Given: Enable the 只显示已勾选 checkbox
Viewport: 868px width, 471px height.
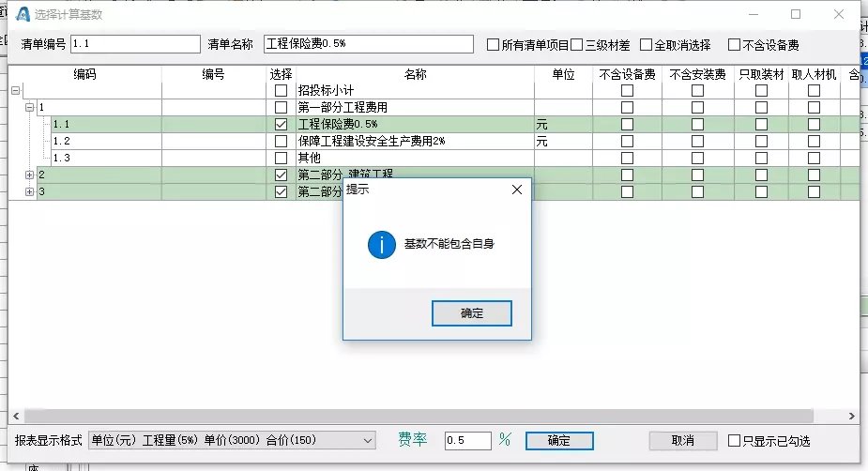Looking at the screenshot, I should [734, 441].
